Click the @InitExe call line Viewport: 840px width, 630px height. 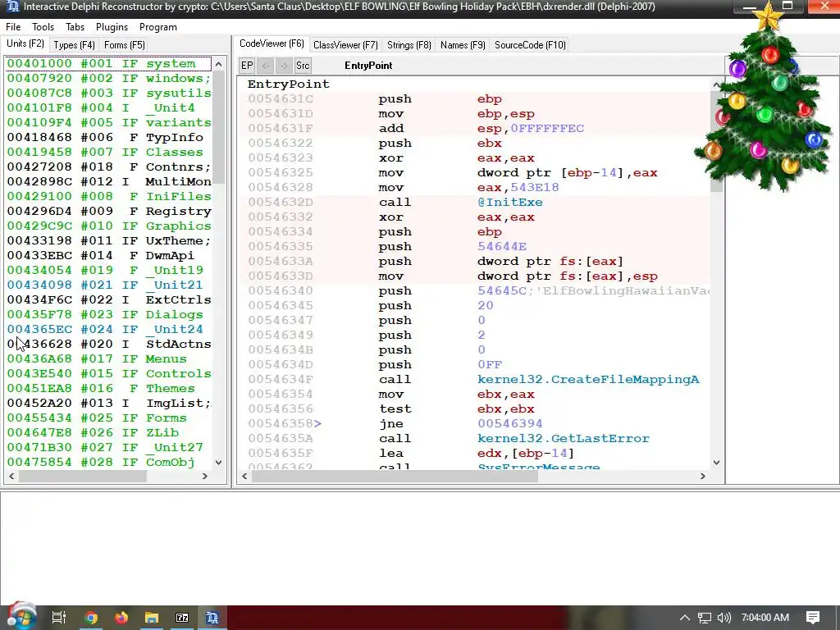[x=474, y=203]
